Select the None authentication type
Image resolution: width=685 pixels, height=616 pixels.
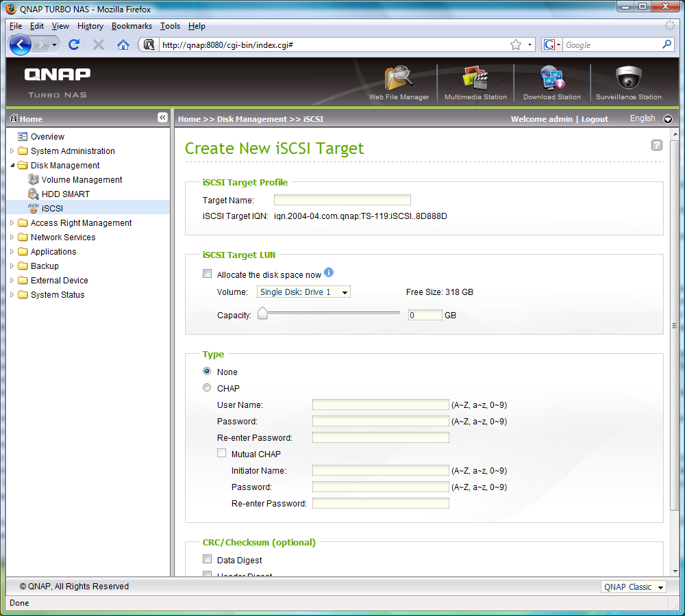click(207, 371)
